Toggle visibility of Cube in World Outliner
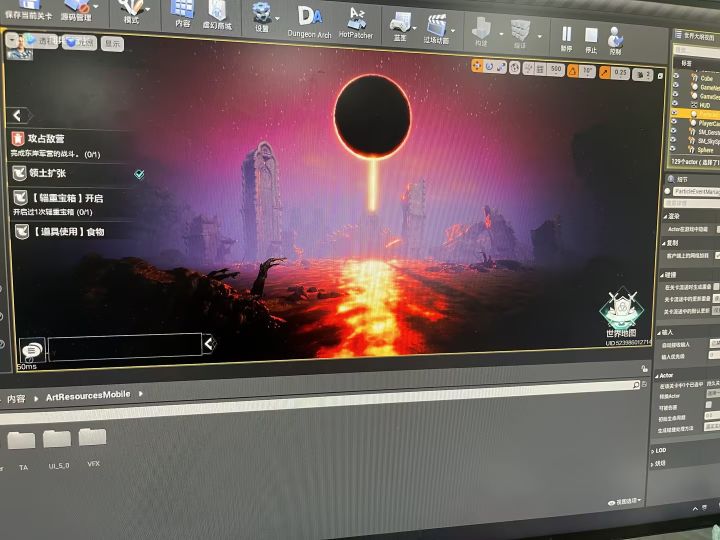This screenshot has width=720, height=540. pyautogui.click(x=676, y=77)
